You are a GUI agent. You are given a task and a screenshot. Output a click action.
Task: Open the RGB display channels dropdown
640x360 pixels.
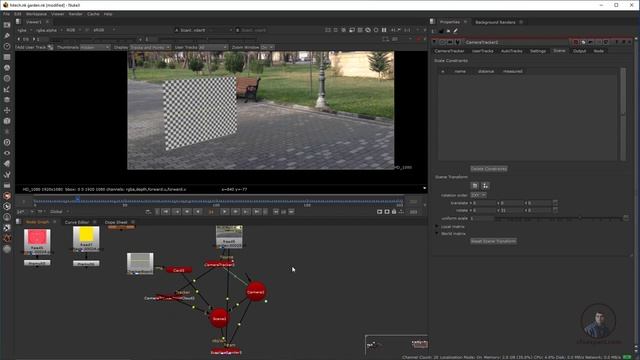click(x=73, y=30)
